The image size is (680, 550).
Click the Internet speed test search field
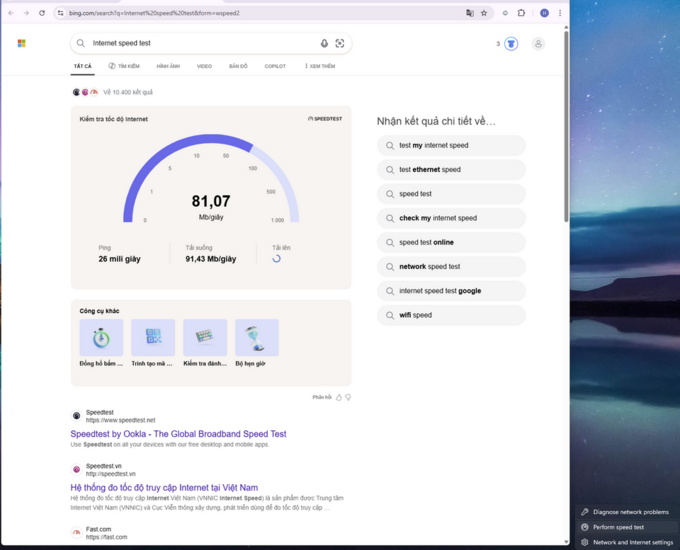pos(200,44)
